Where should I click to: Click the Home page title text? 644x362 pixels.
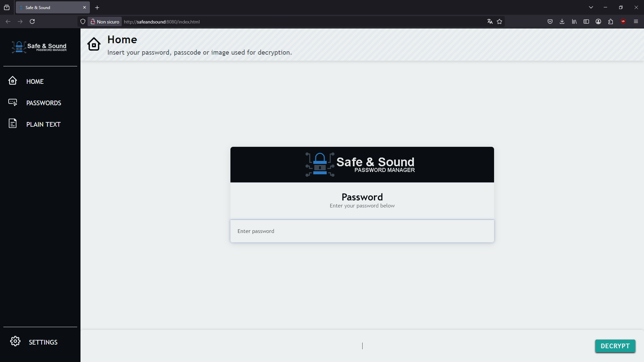122,40
